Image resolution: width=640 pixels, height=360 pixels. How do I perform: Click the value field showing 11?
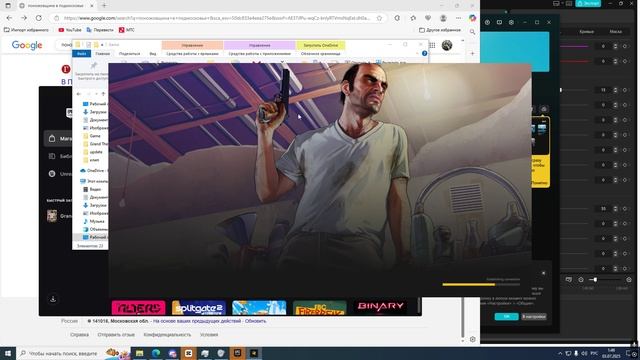pos(603,90)
